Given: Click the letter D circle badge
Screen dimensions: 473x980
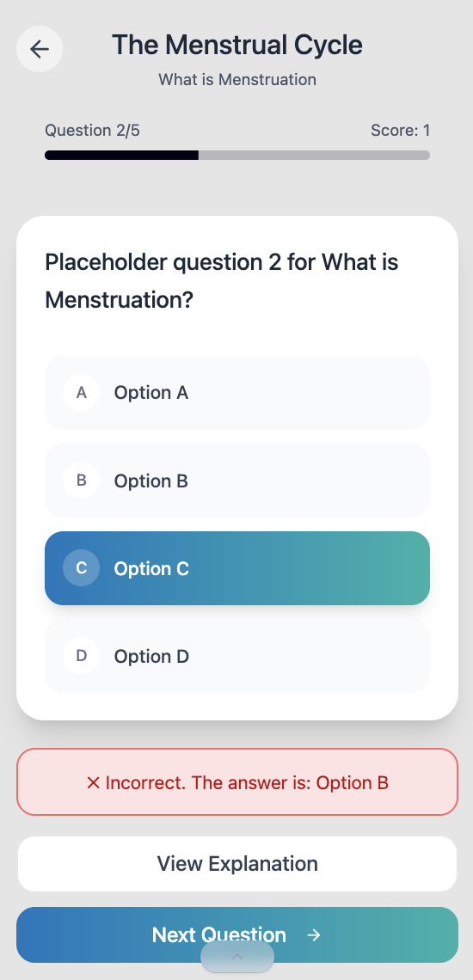Looking at the screenshot, I should click(x=82, y=656).
